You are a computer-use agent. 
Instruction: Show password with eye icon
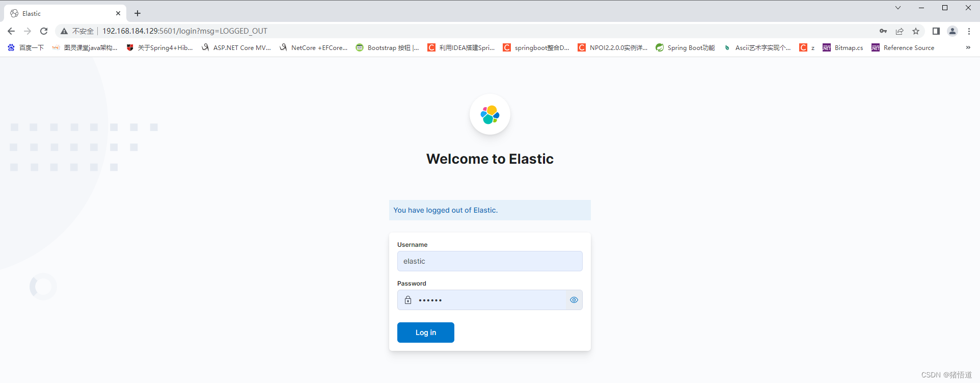click(574, 300)
